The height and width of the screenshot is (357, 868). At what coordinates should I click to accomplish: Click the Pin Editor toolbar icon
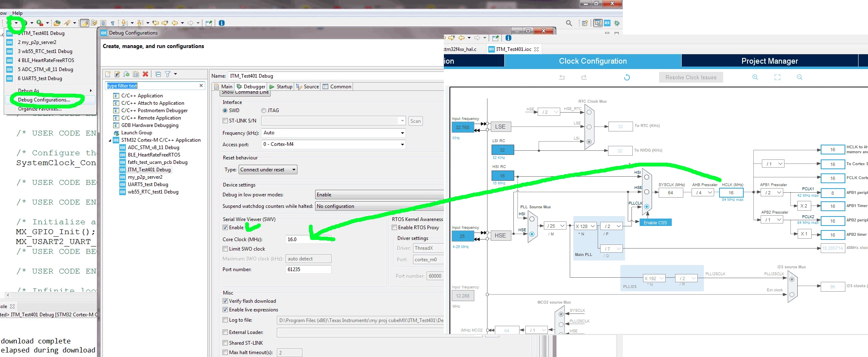pyautogui.click(x=209, y=23)
